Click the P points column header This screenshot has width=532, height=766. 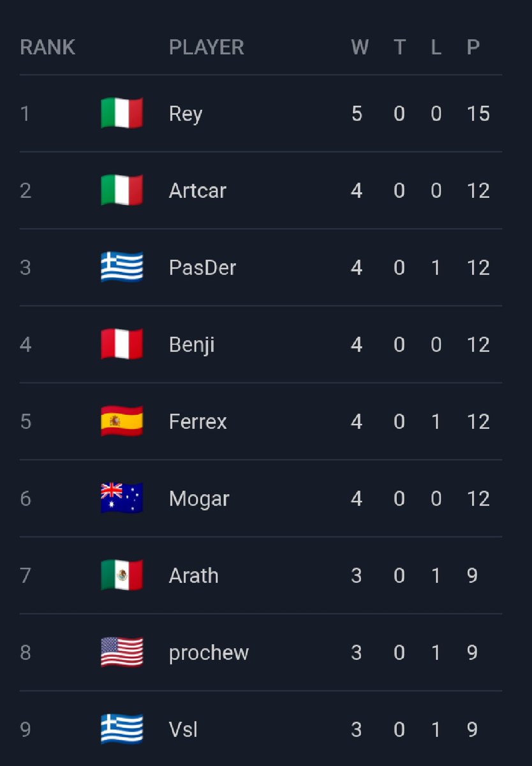point(473,47)
